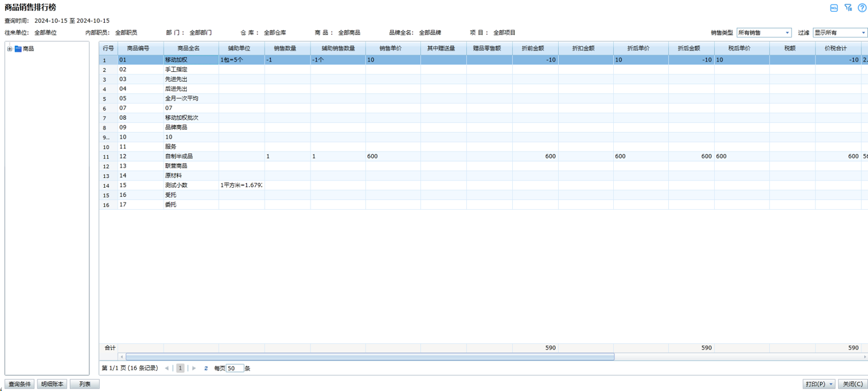Click the NO. numbering icon at top right
The width and height of the screenshot is (868, 391).
click(x=834, y=8)
